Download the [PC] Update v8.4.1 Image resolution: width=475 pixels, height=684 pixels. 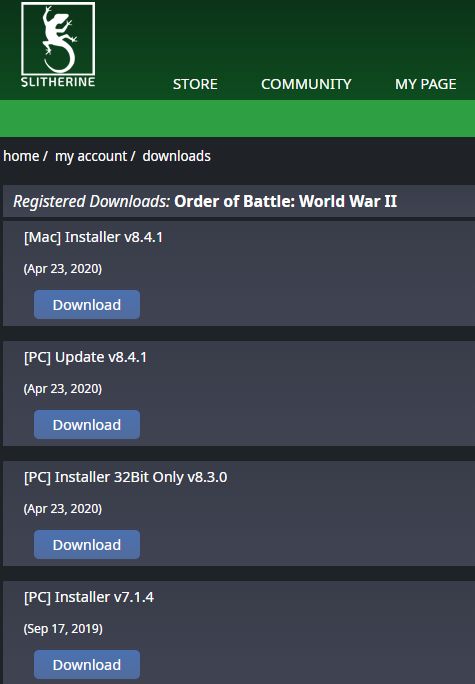(x=87, y=424)
